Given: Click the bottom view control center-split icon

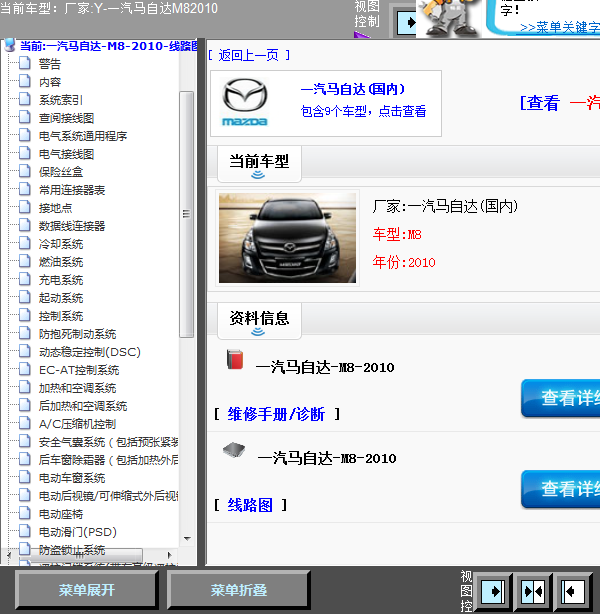Looking at the screenshot, I should click(x=533, y=591).
